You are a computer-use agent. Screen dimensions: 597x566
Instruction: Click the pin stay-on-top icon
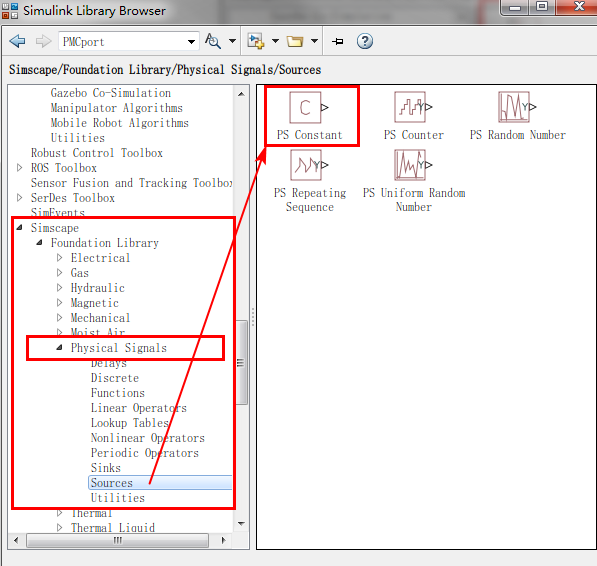click(338, 41)
